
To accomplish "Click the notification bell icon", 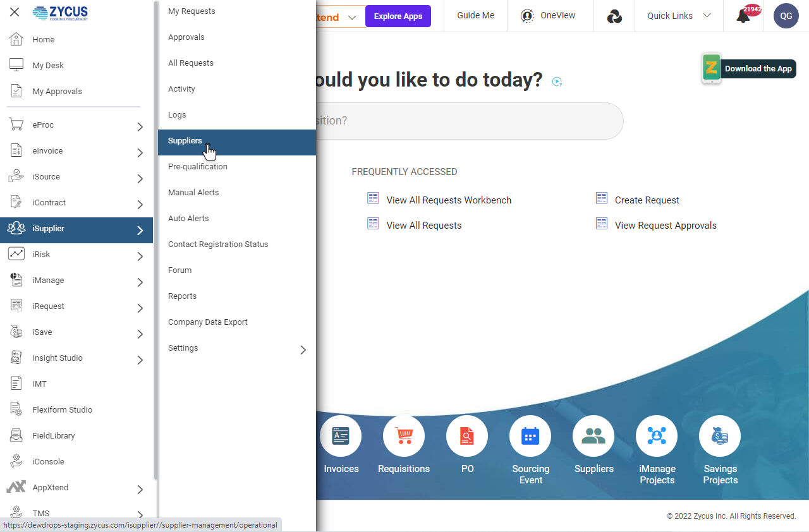I will tap(743, 16).
